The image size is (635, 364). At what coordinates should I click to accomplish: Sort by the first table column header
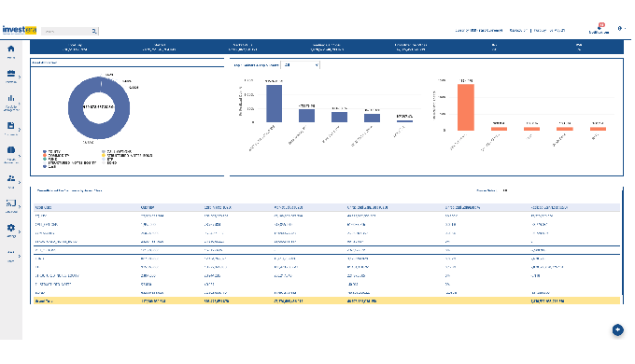(x=43, y=207)
